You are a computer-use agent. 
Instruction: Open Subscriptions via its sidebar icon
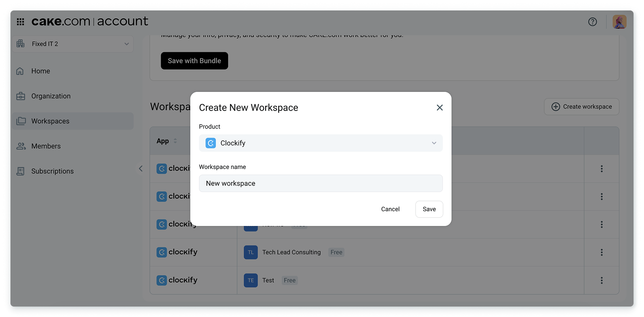tap(20, 171)
